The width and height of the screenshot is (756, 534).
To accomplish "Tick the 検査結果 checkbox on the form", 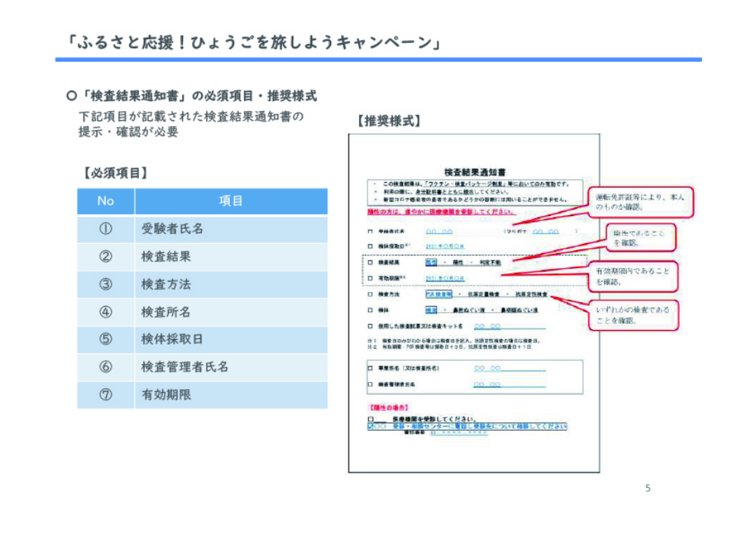I will coord(370,262).
